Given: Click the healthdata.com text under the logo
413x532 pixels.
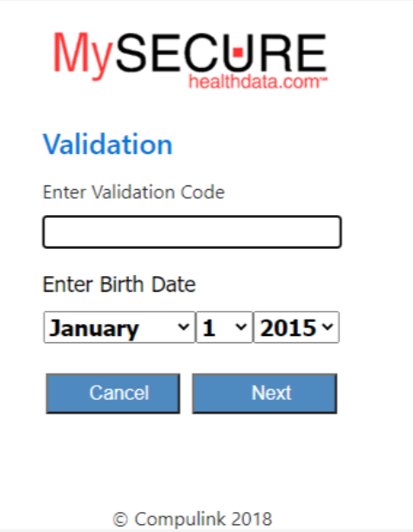Looking at the screenshot, I should coord(254,82).
